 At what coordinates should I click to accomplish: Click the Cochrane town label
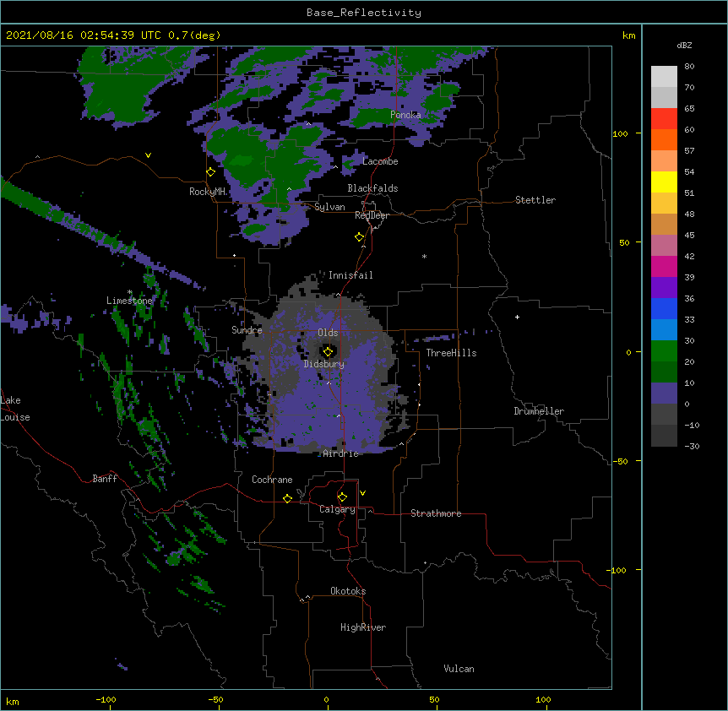[x=272, y=480]
